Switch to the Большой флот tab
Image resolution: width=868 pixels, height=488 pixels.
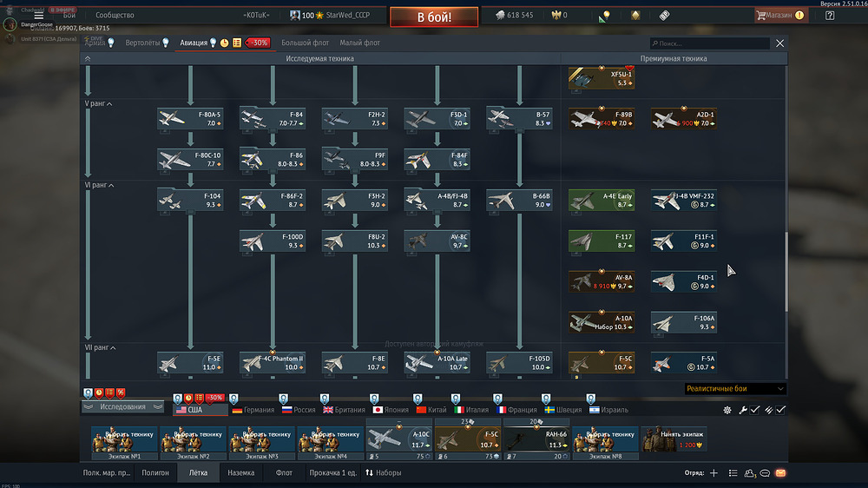pyautogui.click(x=305, y=43)
